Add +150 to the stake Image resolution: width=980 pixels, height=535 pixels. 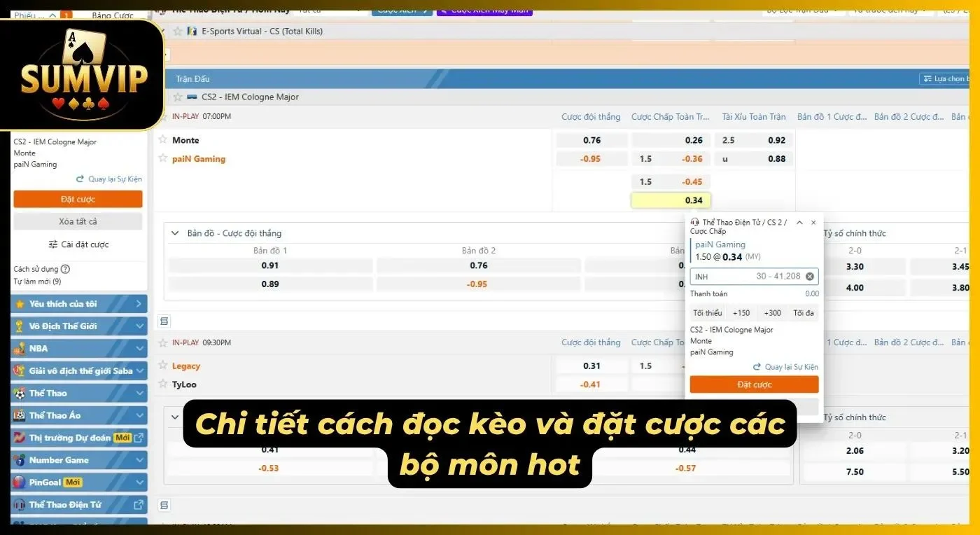(741, 313)
